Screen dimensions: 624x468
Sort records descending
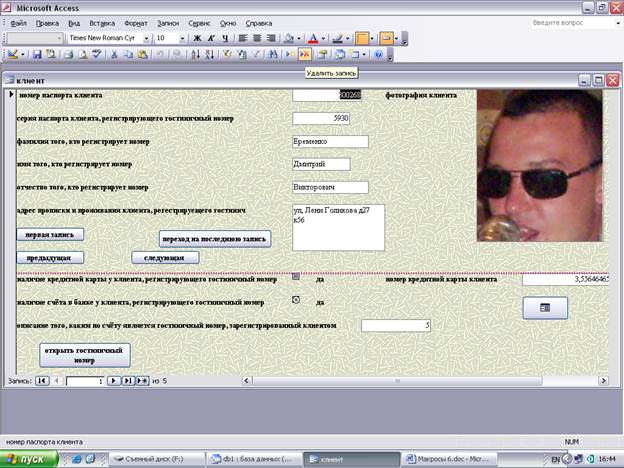pyautogui.click(x=209, y=54)
